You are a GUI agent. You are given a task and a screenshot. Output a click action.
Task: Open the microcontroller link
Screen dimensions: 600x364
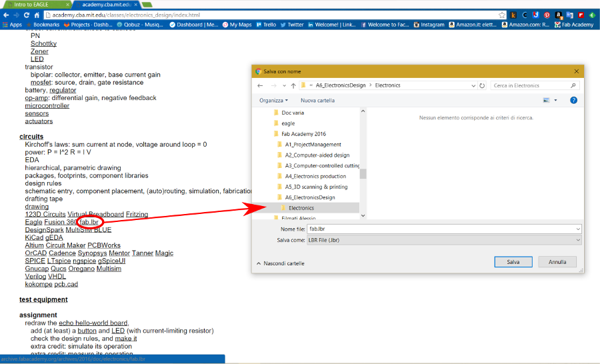[47, 105]
